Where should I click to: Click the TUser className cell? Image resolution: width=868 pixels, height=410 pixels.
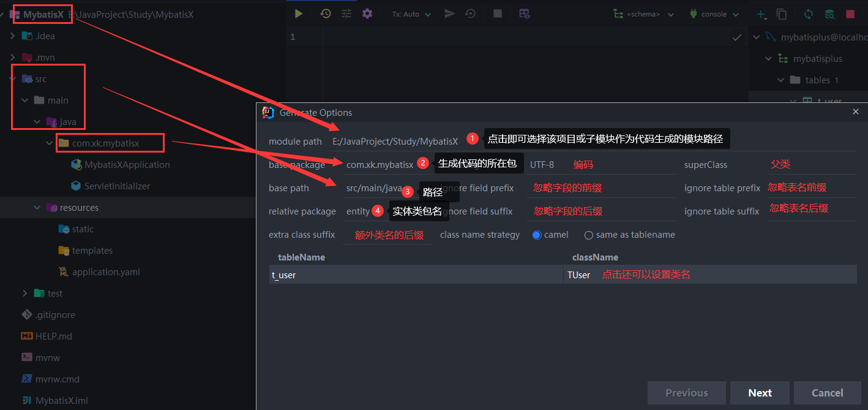(710, 275)
